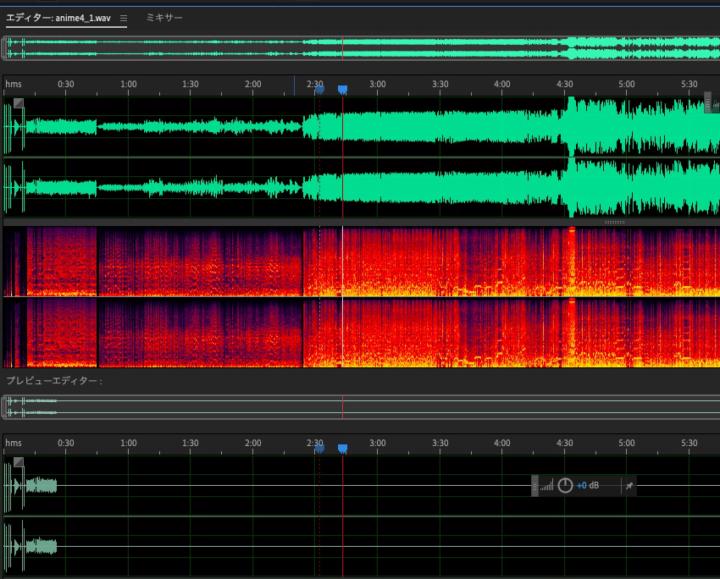Click the blue playhead marker on the top timeline
The image size is (720, 579).
click(342, 90)
